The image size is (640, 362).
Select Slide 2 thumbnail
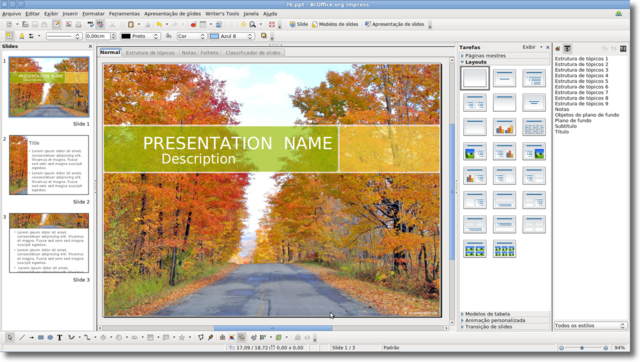[49, 165]
